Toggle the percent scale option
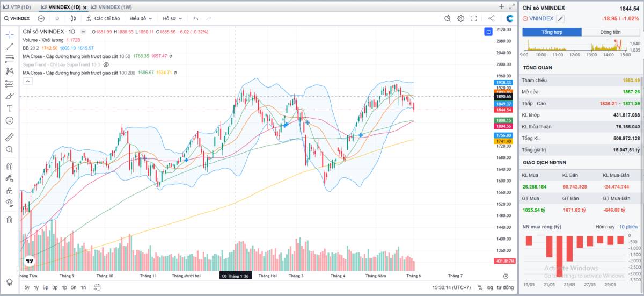The image size is (644, 296). [480, 287]
